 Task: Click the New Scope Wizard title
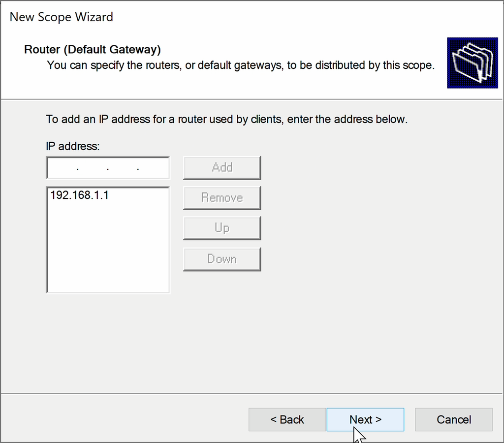pos(62,17)
